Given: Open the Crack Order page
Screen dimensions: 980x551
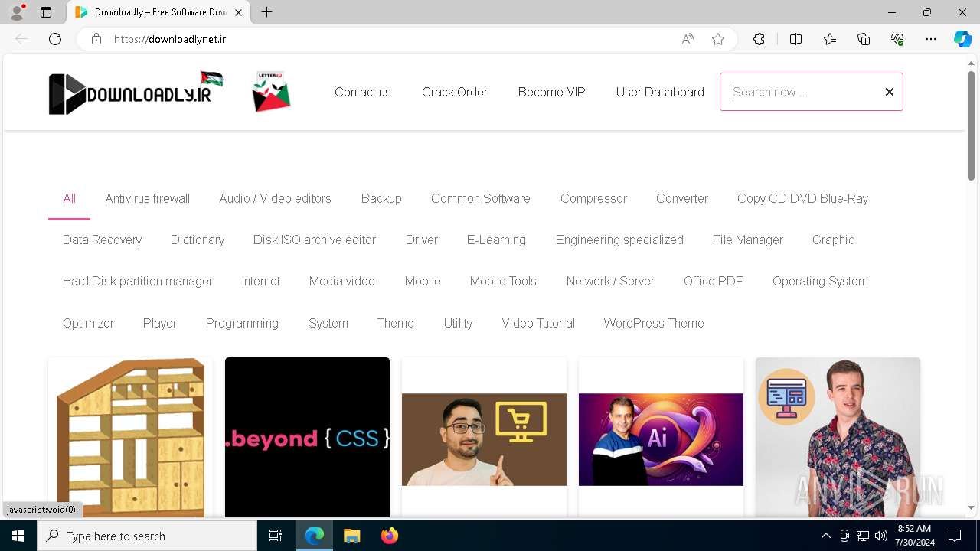Looking at the screenshot, I should (x=455, y=92).
